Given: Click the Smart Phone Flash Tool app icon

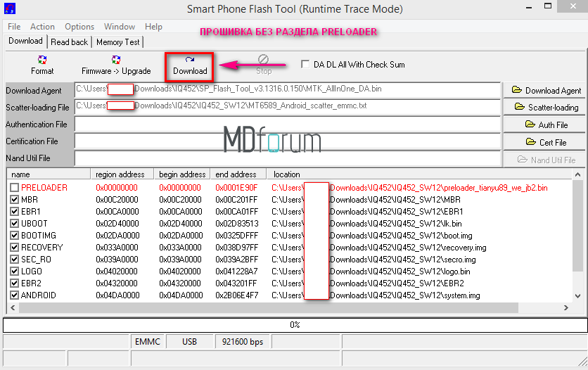Looking at the screenshot, I should point(10,8).
